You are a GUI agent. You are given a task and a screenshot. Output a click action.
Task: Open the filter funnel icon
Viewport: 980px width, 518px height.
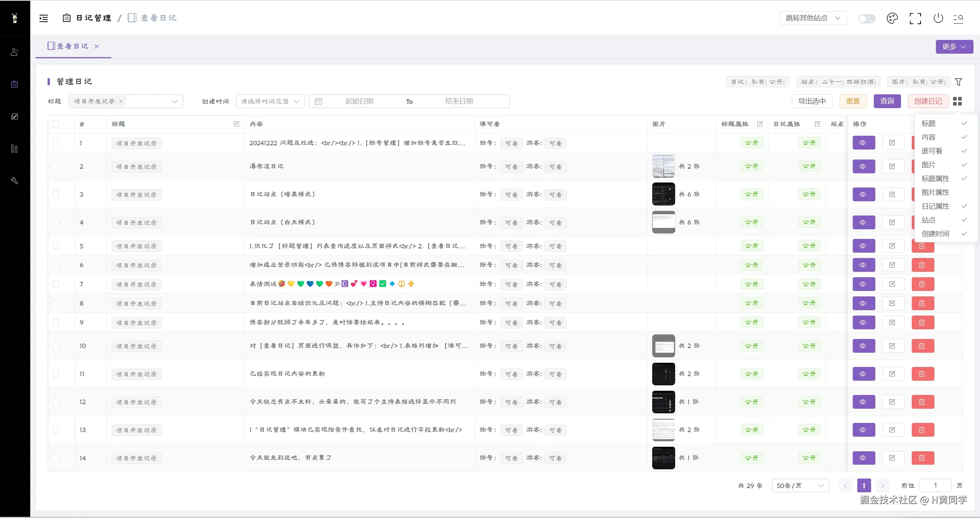pos(958,82)
